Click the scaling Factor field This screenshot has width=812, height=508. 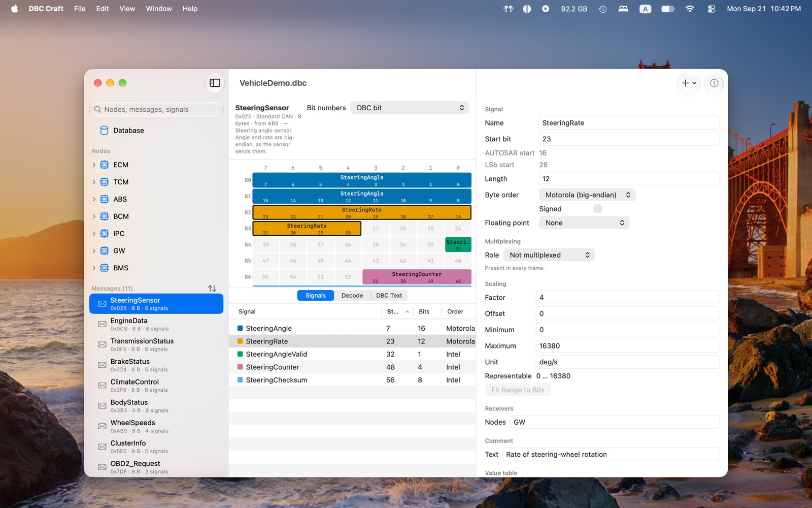(x=627, y=298)
